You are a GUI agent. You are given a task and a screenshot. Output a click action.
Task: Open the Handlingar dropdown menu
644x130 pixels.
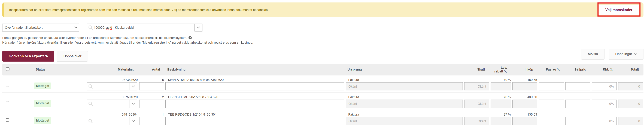click(x=626, y=54)
